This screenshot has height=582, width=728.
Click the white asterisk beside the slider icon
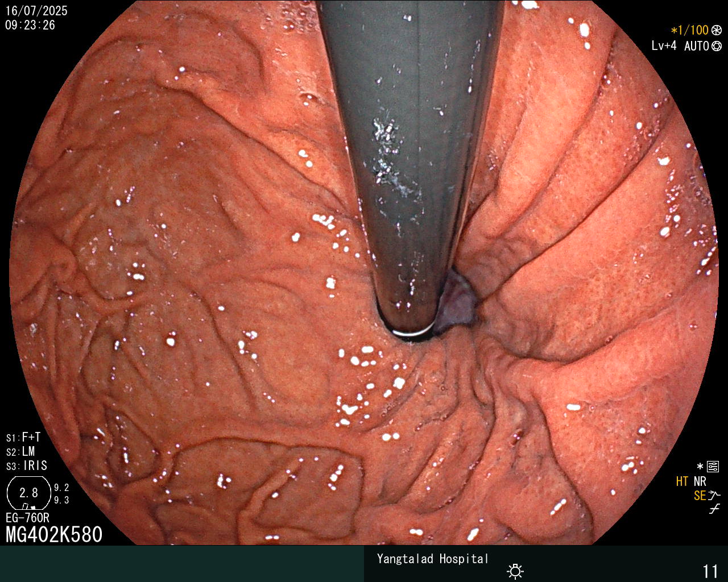(700, 467)
